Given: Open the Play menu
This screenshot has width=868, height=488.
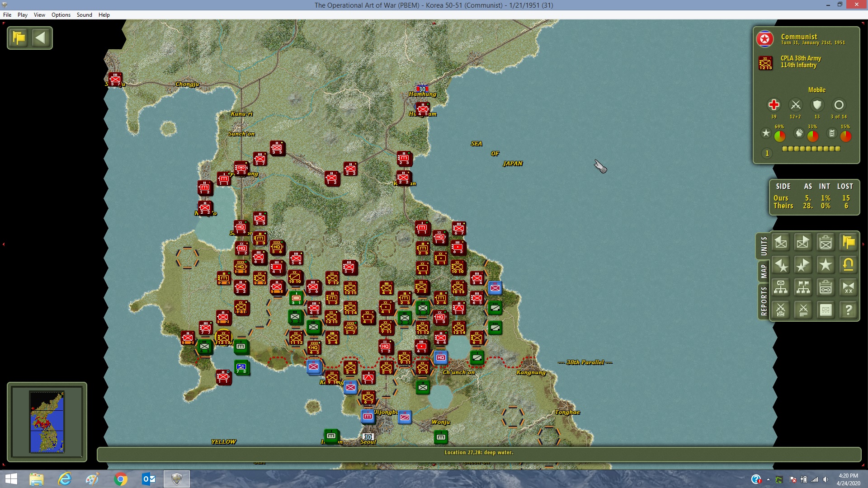Looking at the screenshot, I should pyautogui.click(x=23, y=15).
